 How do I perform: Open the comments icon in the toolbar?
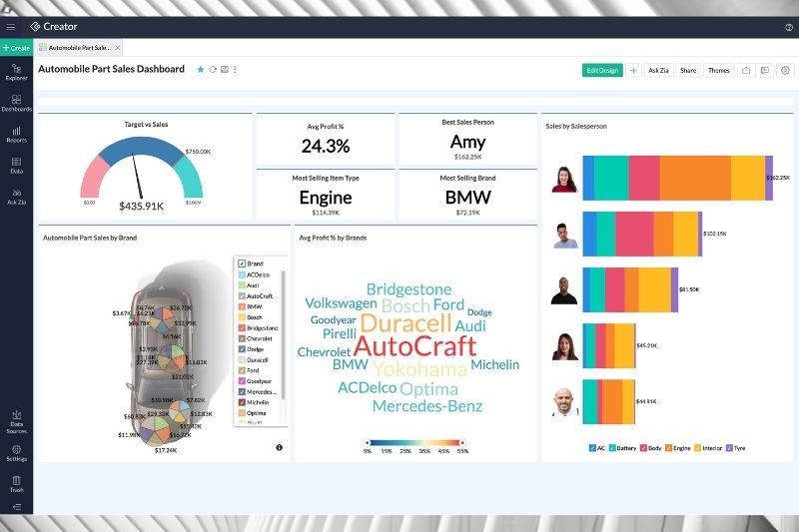coord(765,70)
